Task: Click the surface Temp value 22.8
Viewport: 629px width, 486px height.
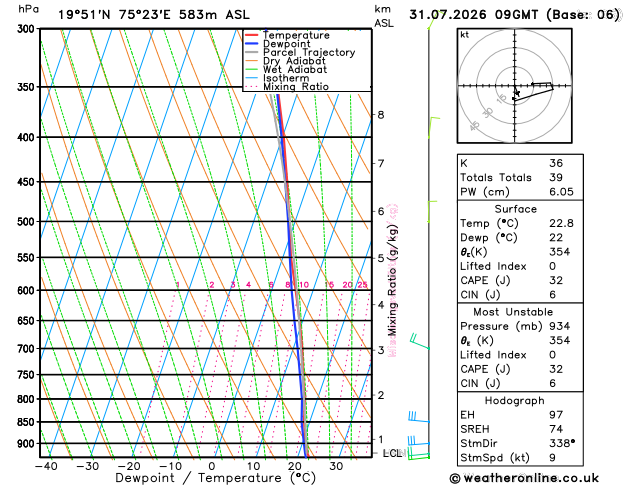Action: (561, 223)
